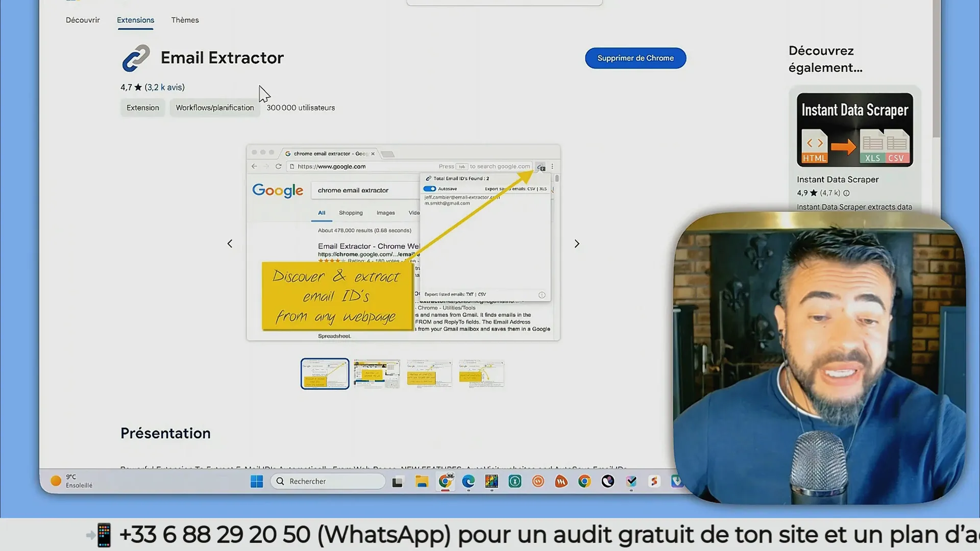Switch to the Découvrir tab
Viewport: 980px width, 551px height.
[x=83, y=20]
